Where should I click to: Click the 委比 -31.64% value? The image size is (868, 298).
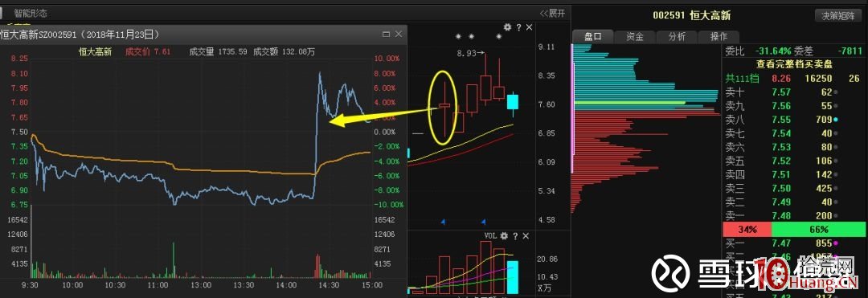point(774,51)
